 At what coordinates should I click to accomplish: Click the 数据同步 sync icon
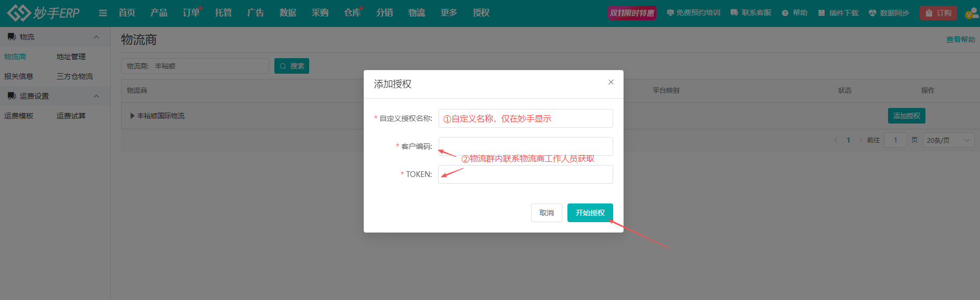click(872, 13)
